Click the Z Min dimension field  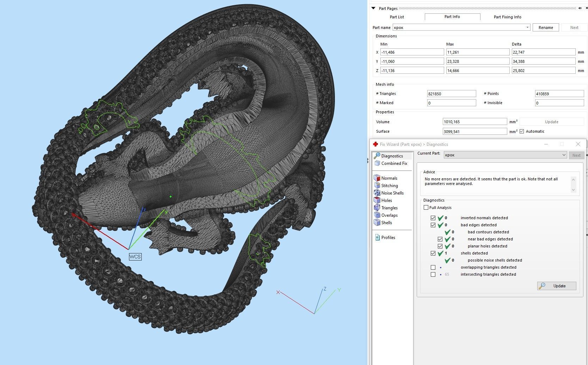[412, 71]
